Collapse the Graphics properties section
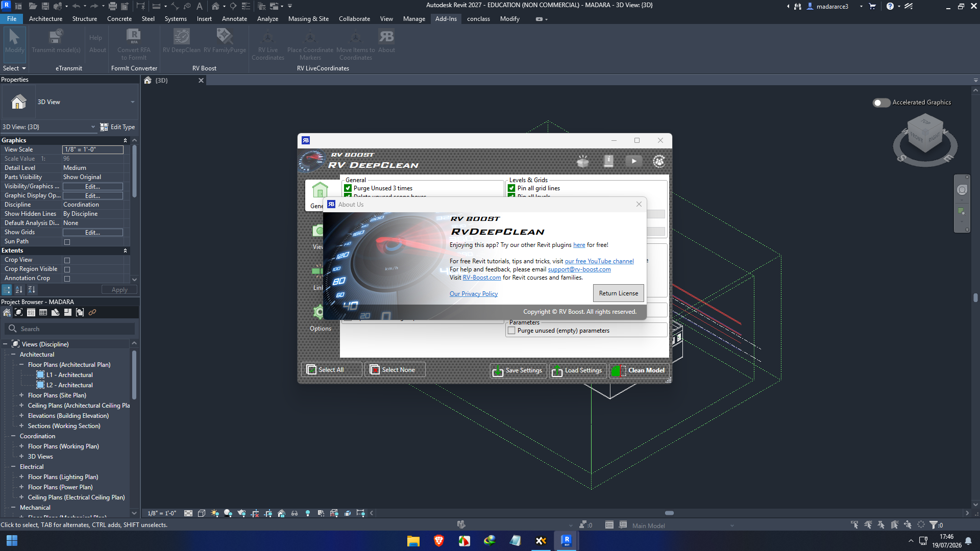 [125, 140]
